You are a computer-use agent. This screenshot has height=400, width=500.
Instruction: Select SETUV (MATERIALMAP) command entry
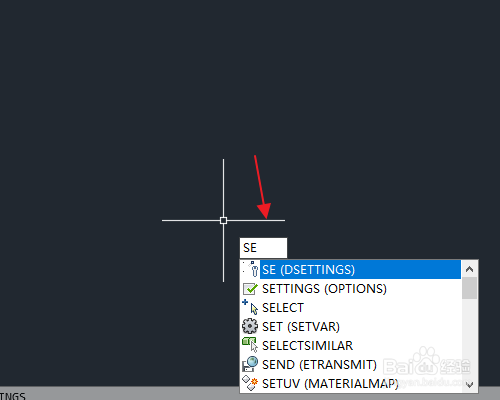(x=351, y=383)
